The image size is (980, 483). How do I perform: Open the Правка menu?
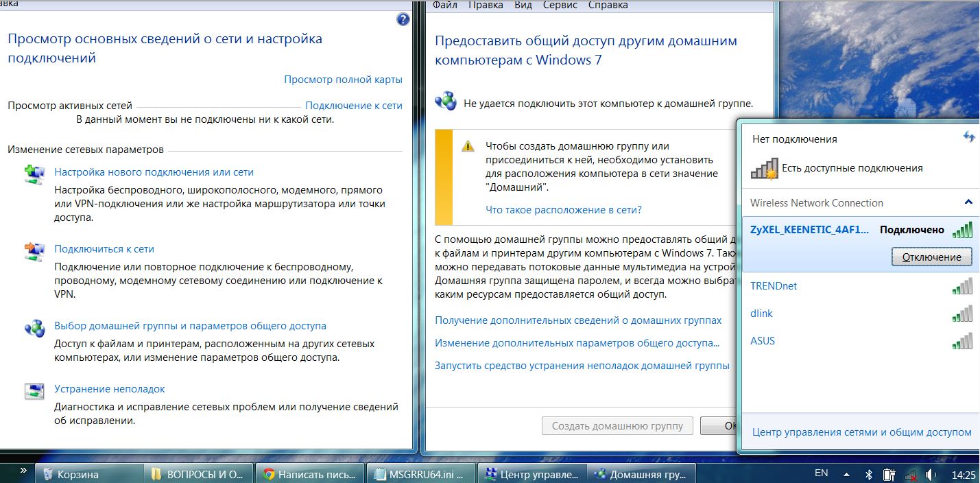486,5
